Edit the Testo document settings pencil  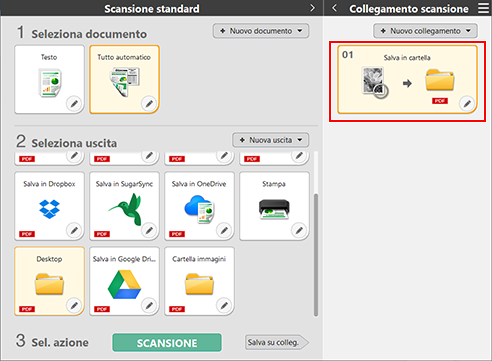[x=74, y=104]
